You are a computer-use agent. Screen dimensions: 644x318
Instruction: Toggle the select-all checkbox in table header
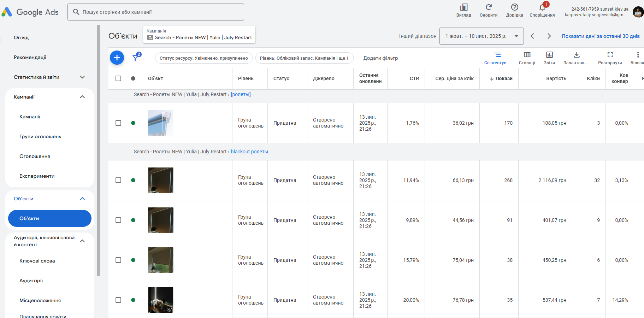[x=118, y=78]
